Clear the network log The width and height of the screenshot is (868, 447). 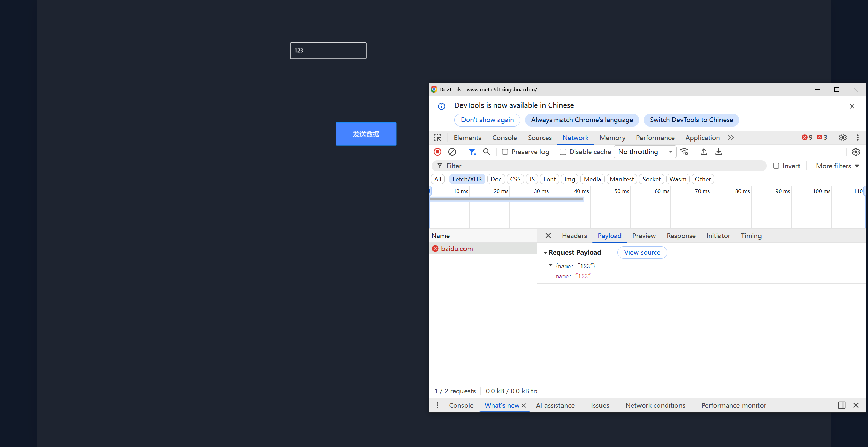(452, 152)
